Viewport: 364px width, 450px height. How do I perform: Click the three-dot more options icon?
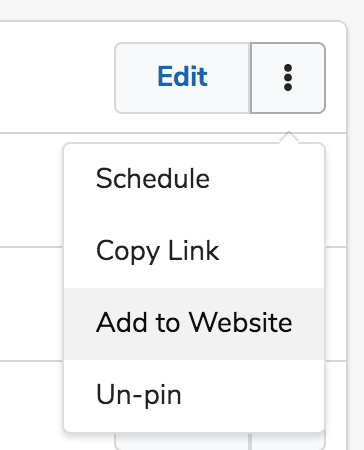[288, 78]
